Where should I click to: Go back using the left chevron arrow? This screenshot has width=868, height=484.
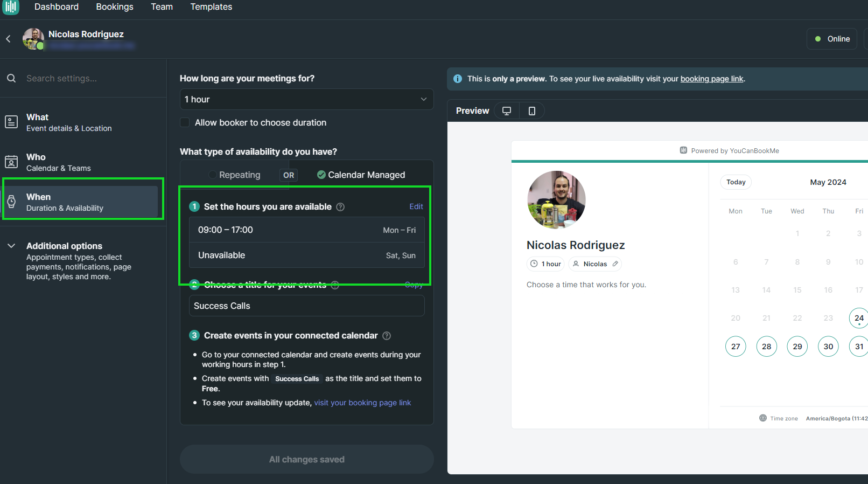click(9, 39)
